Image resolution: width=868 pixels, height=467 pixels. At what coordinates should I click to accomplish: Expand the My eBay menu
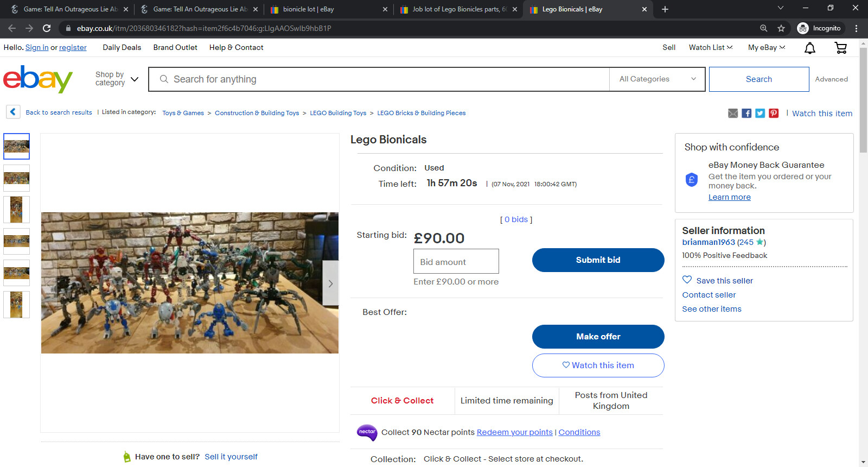[767, 48]
